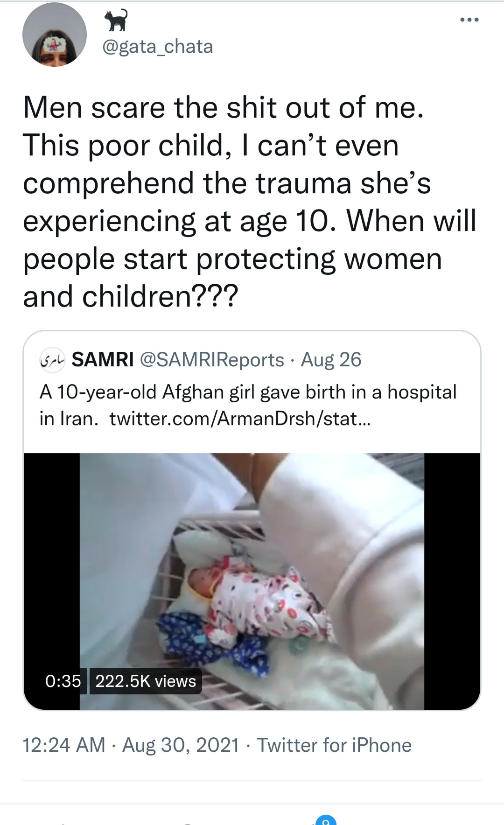
Task: Tap the blue notification badge at bottom
Action: (x=326, y=819)
